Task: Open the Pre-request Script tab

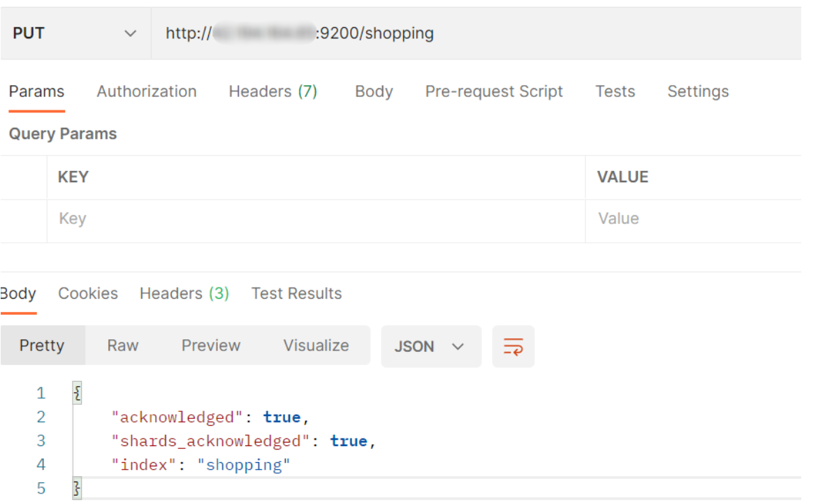Action: 494,91
